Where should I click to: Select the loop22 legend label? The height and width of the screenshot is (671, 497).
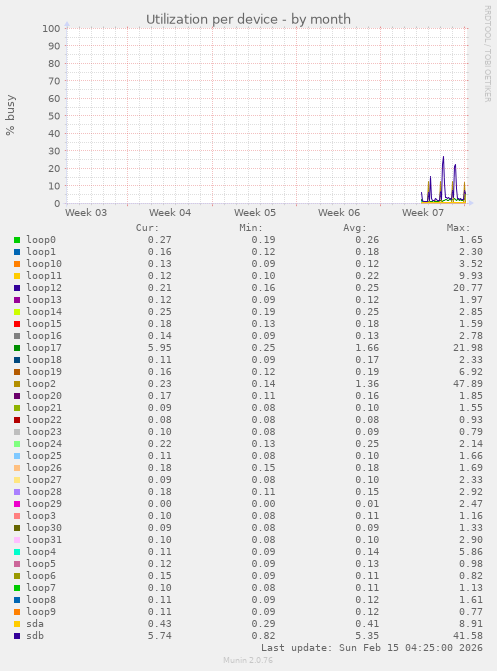coord(44,420)
